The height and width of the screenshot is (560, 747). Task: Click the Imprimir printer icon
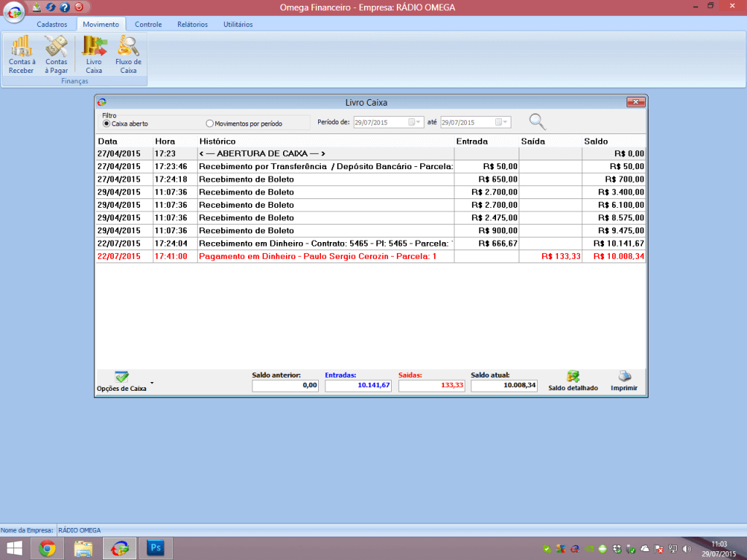pos(624,381)
